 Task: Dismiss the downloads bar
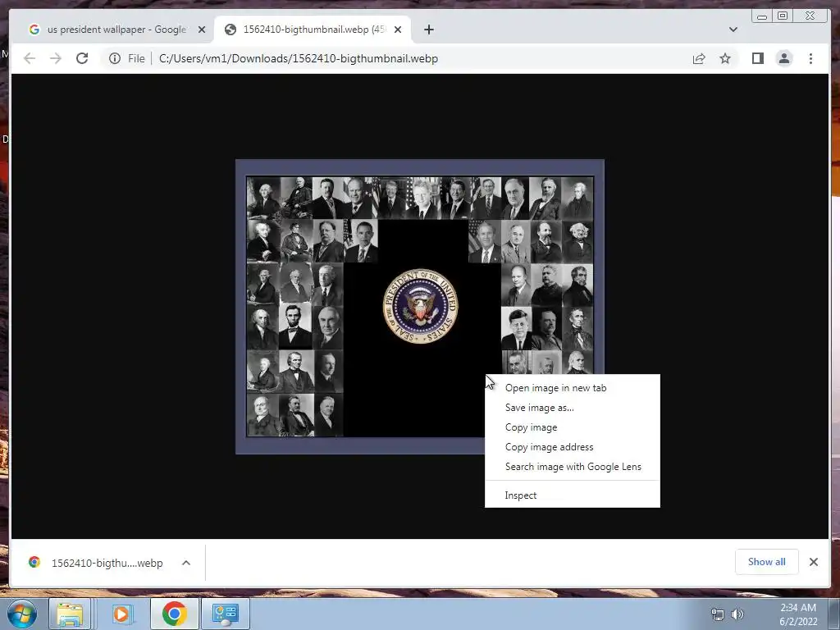click(813, 561)
